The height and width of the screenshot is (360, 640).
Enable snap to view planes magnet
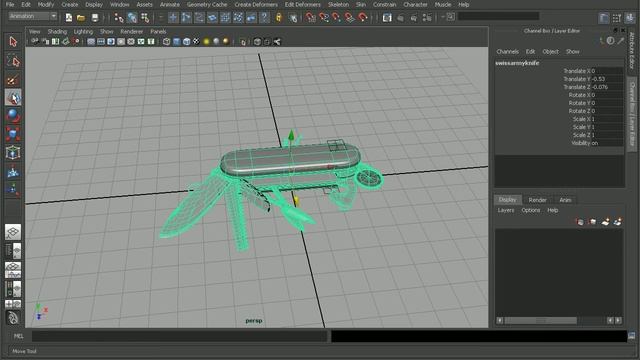pos(349,18)
